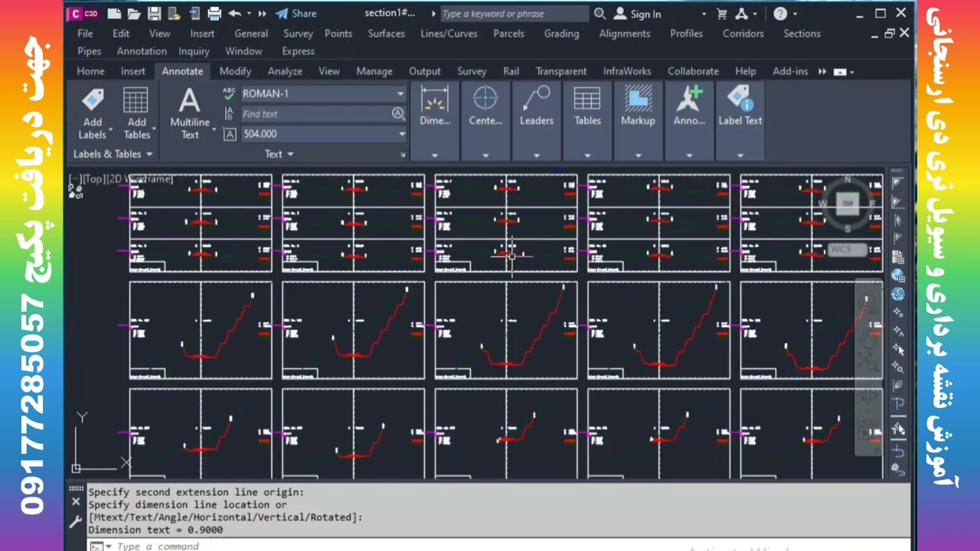Undo the last action
Image resolution: width=980 pixels, height=551 pixels.
click(x=234, y=14)
